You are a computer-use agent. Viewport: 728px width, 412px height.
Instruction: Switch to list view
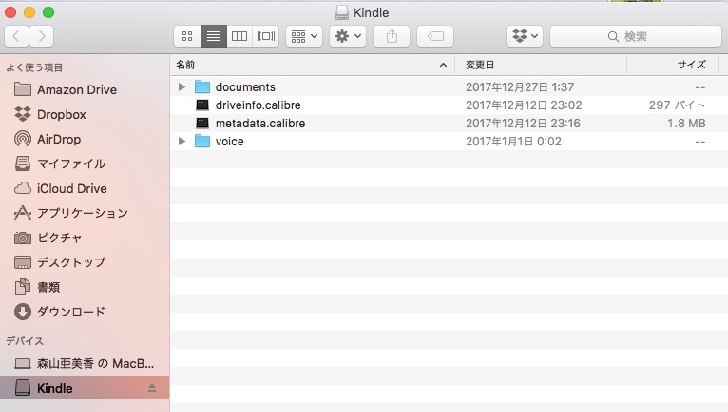[214, 36]
